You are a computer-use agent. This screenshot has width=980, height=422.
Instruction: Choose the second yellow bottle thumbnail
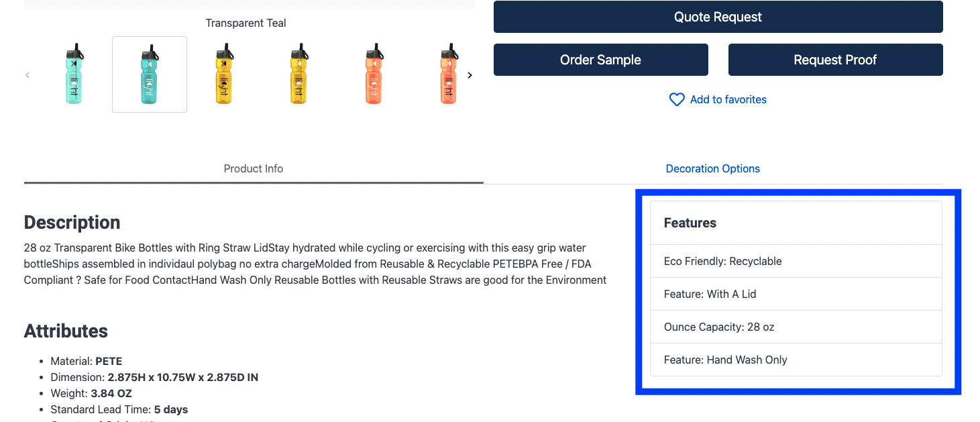[298, 74]
